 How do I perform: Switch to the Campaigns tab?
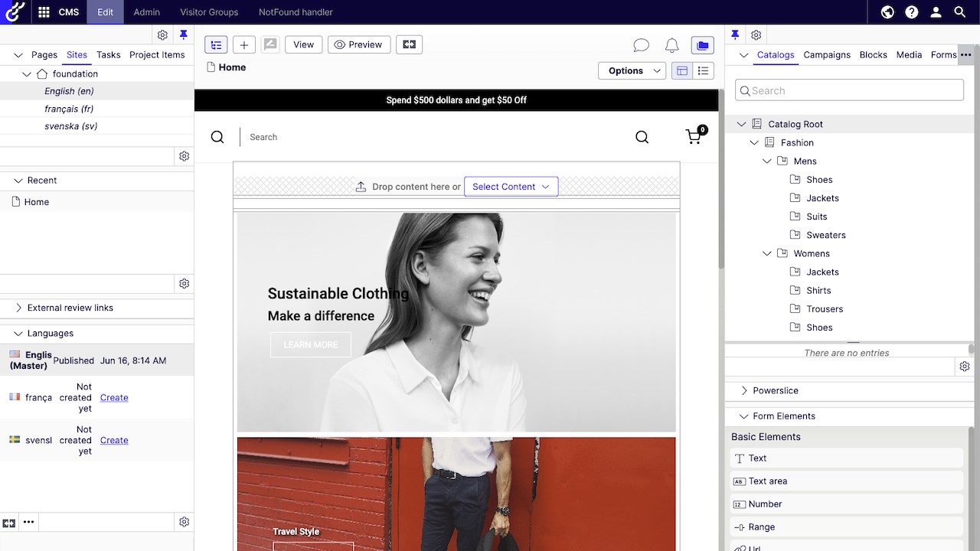click(827, 55)
